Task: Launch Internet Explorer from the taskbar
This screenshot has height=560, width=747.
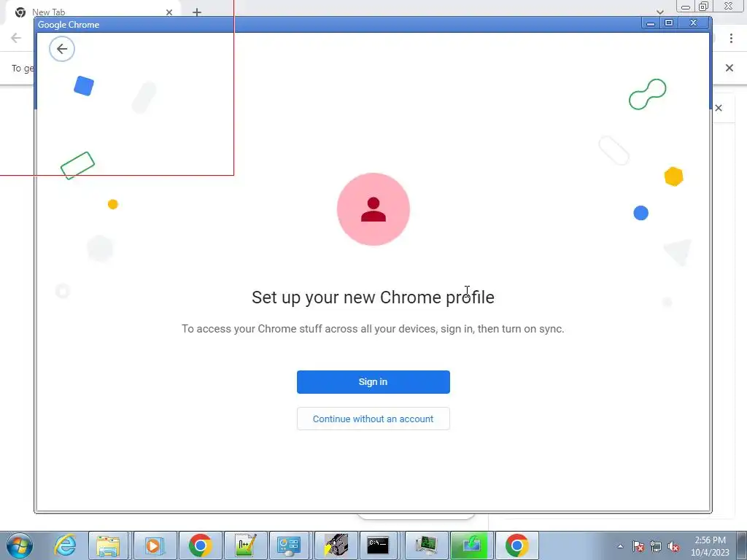Action: (x=65, y=545)
